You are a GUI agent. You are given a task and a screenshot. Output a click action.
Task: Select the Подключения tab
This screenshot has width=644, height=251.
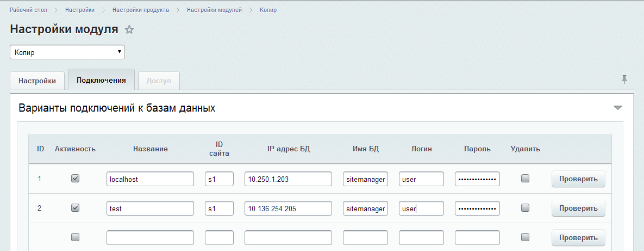pos(101,80)
